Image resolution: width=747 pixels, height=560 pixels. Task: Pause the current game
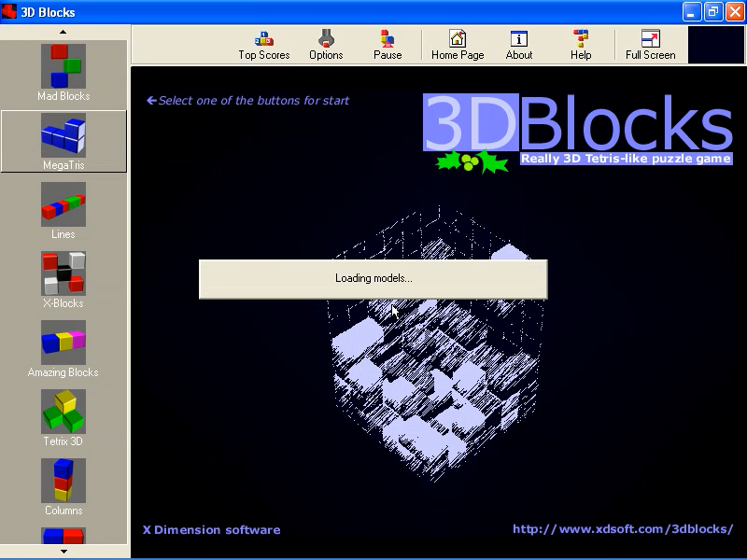click(x=388, y=44)
